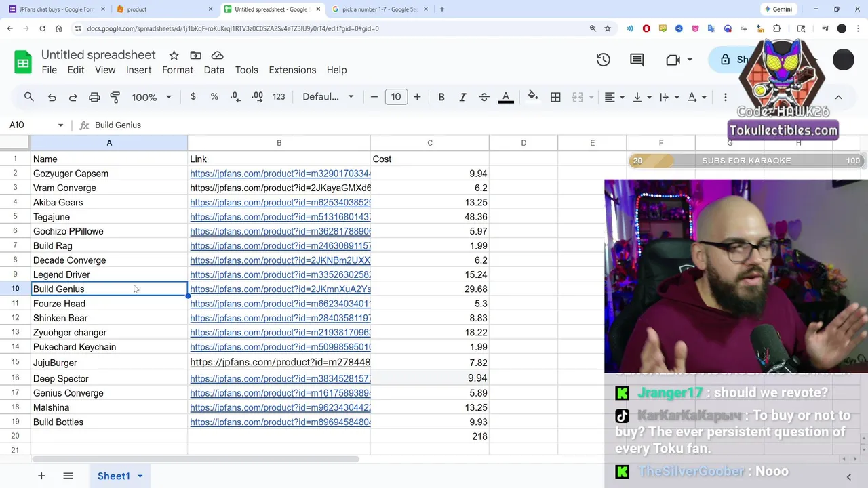This screenshot has height=488, width=868.
Task: Increase decimal places
Action: [257, 97]
